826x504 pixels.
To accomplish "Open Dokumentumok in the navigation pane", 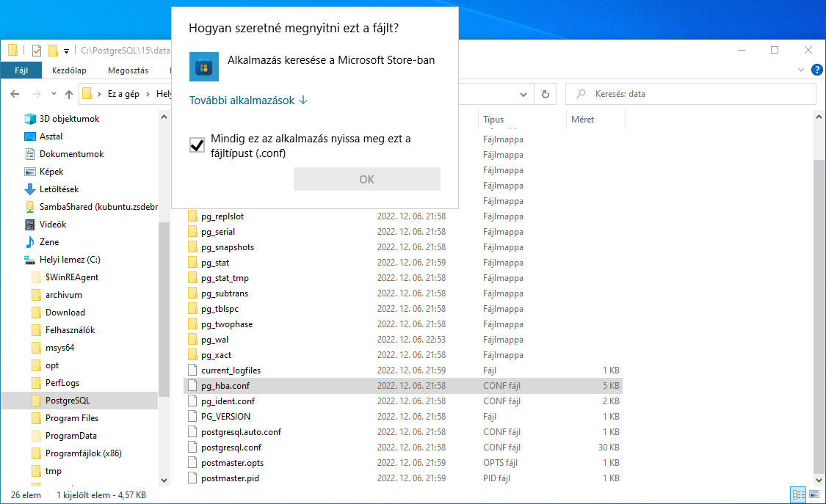I will pos(72,154).
